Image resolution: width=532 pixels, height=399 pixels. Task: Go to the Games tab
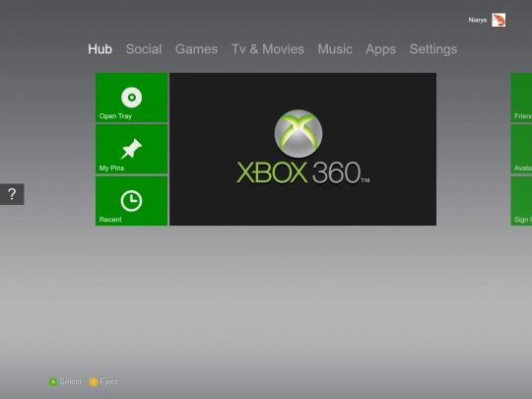pos(196,49)
